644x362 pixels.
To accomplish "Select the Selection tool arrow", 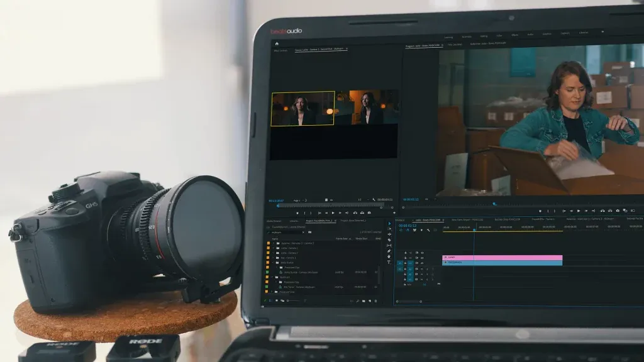I will 390,224.
